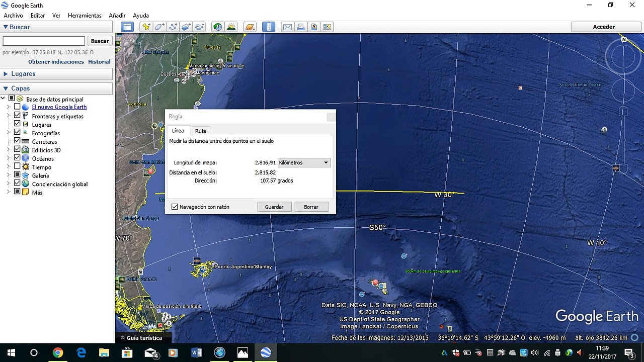Open El nuevo Google Earth link
The height and width of the screenshot is (362, 644).
pyautogui.click(x=59, y=107)
